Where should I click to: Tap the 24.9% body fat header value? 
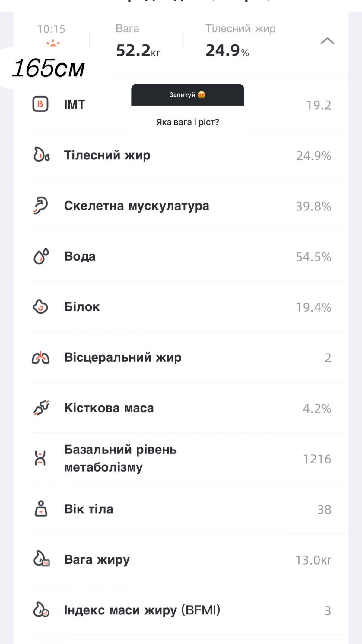tap(227, 50)
